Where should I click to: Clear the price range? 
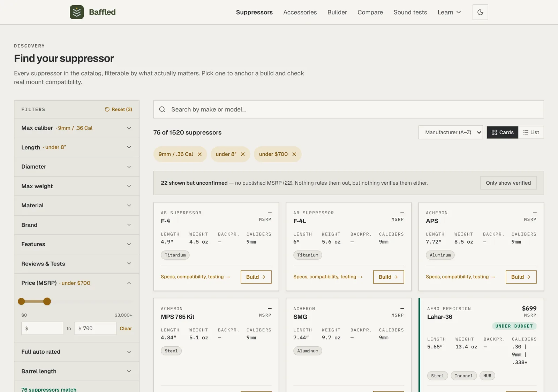point(126,329)
